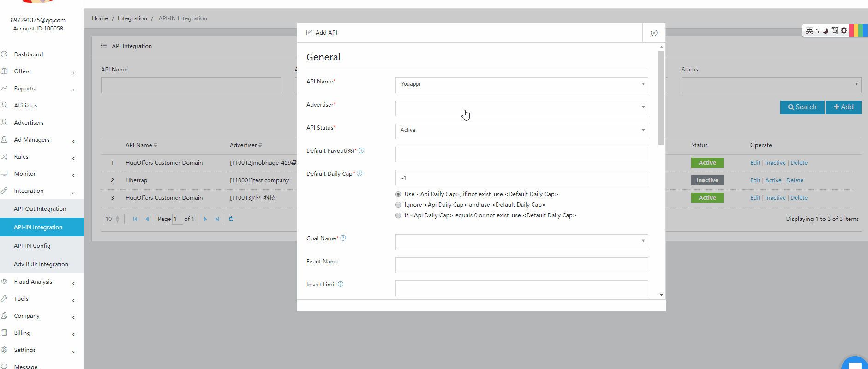Open API-Out Integration in the sidebar

[40, 209]
